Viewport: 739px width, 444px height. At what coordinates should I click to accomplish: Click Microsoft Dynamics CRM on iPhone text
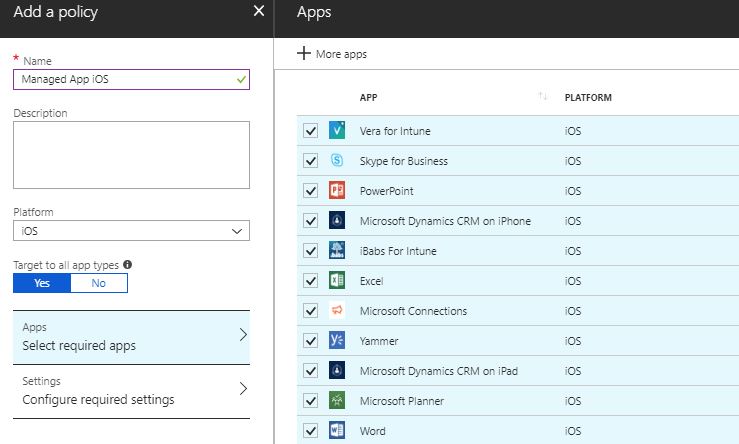[x=445, y=221]
